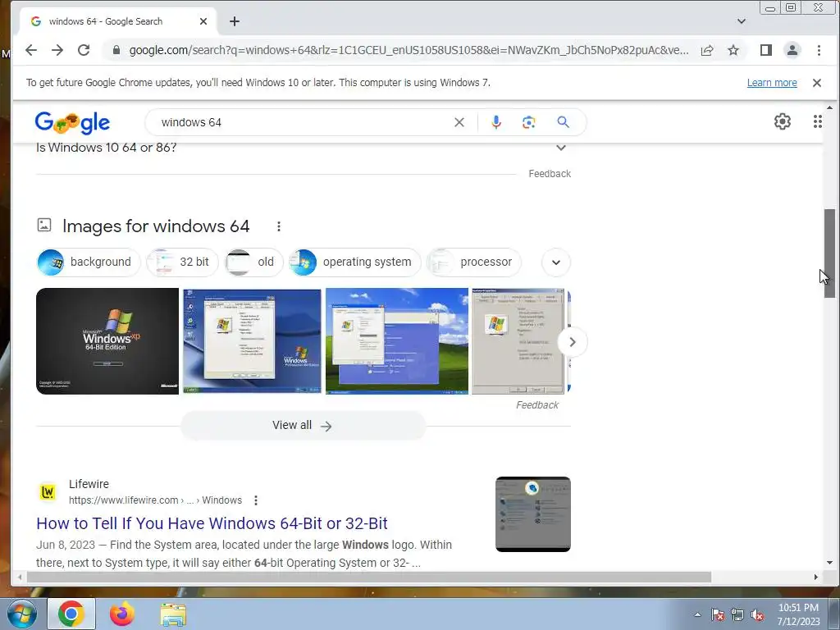This screenshot has height=630, width=840.
Task: Open the Action Center flag icon
Action: 718,615
